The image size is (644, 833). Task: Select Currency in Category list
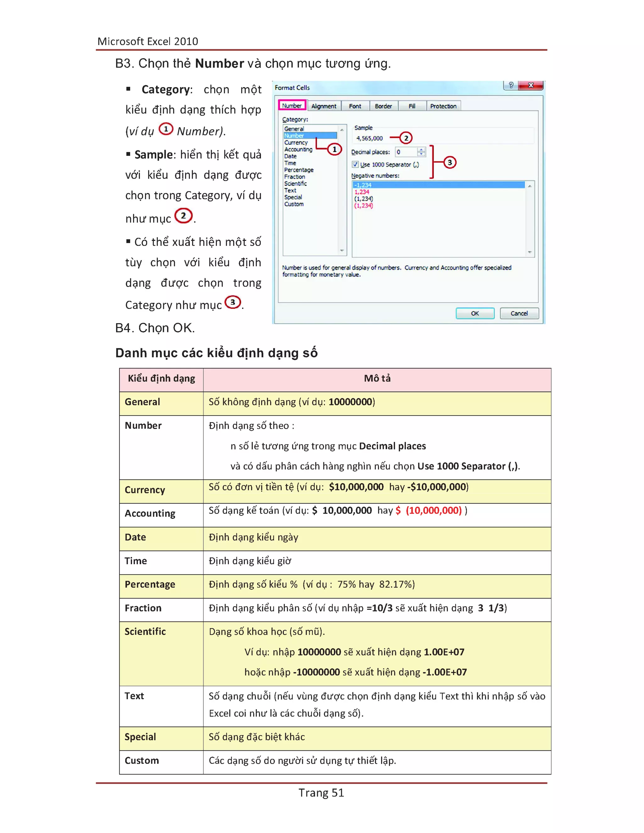296,143
